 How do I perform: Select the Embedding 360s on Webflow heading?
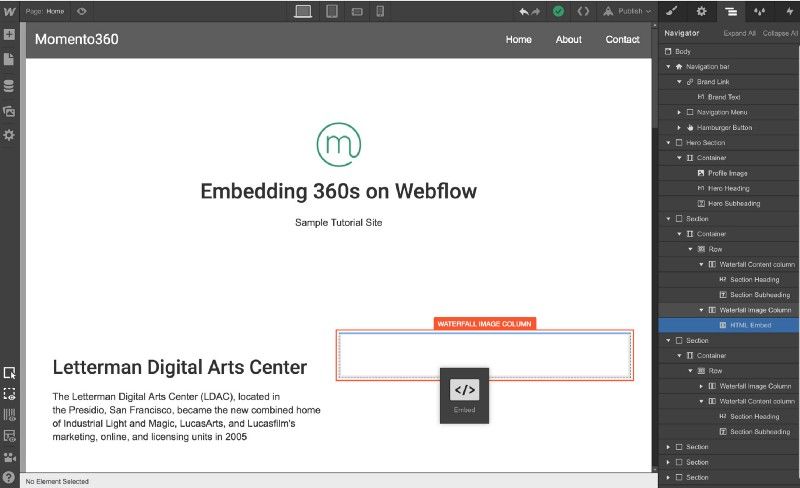(x=338, y=191)
